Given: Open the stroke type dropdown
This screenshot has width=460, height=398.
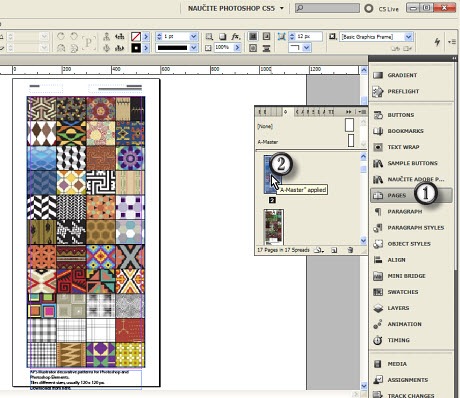Looking at the screenshot, I should pyautogui.click(x=193, y=48).
